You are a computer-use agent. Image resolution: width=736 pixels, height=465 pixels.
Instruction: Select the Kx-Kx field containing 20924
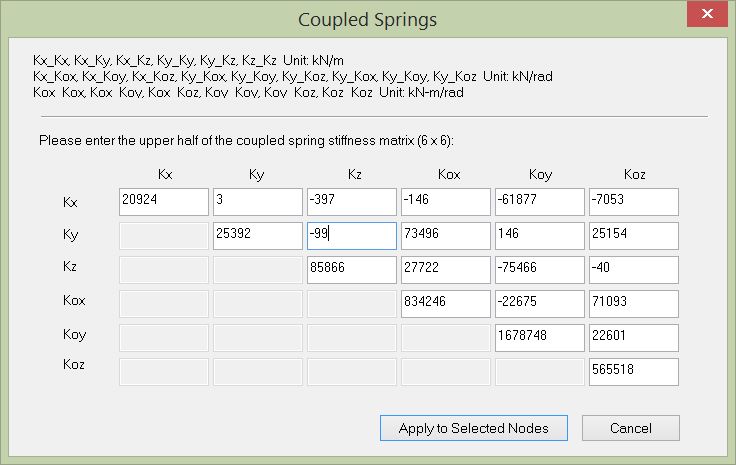coord(164,202)
